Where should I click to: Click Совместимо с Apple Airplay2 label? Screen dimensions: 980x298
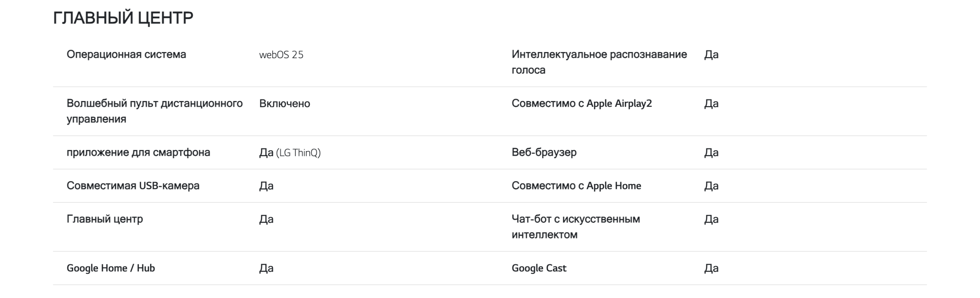tap(581, 103)
